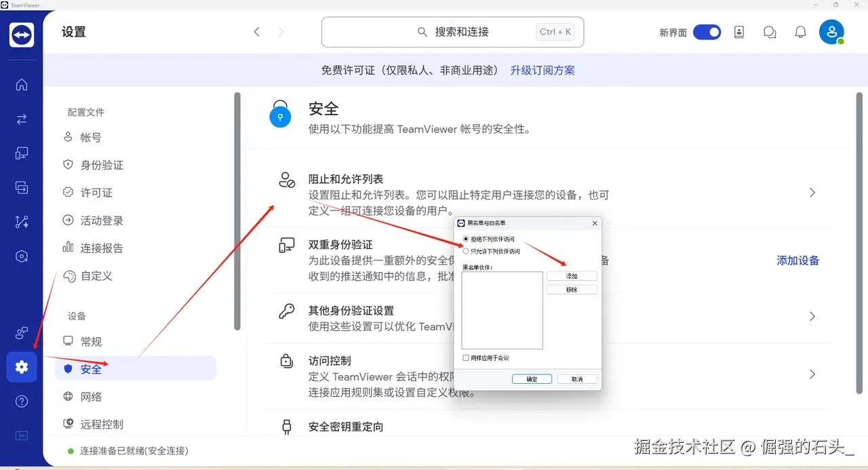Viewport: 868px width, 470px height.
Task: Check the 同样应用于会议 checkbox
Action: point(466,357)
